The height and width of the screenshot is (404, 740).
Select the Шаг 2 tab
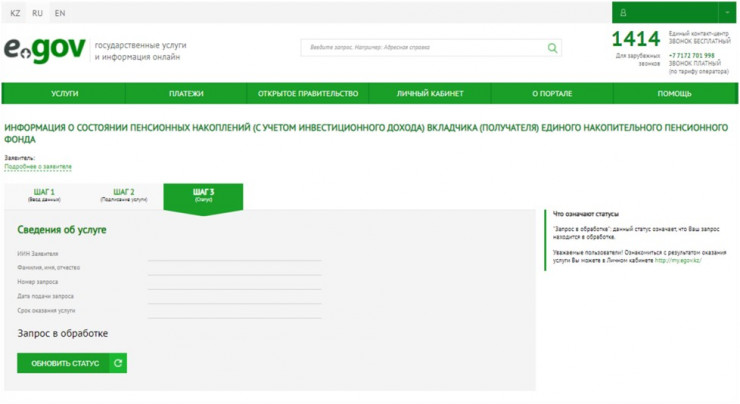point(124,195)
